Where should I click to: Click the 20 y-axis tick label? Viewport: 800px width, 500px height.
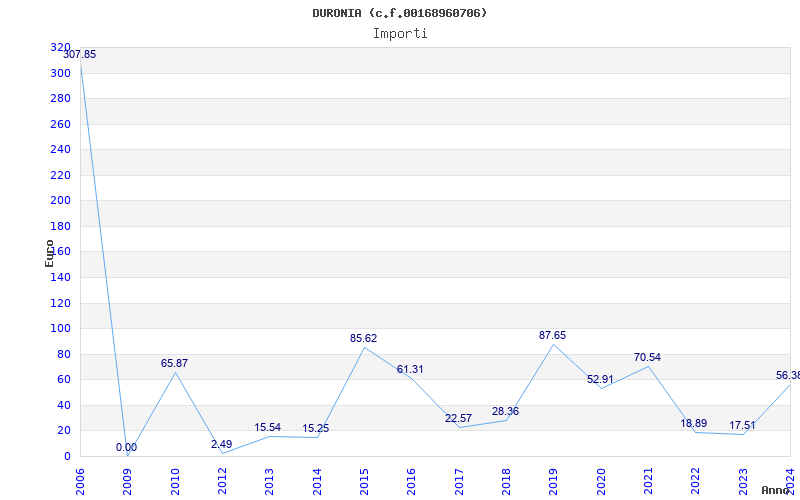(64, 431)
